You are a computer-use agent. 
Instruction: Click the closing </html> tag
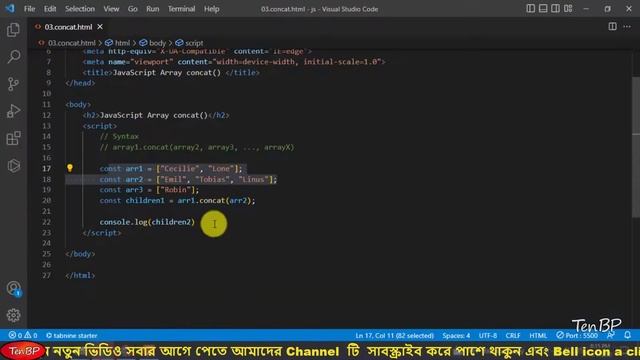click(x=80, y=276)
